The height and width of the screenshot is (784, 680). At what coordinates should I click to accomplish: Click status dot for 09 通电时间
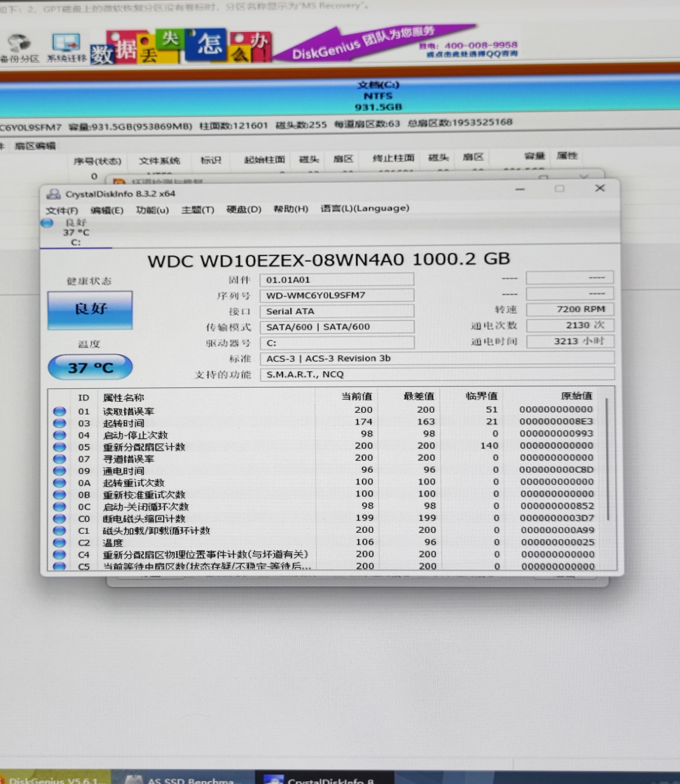pyautogui.click(x=60, y=471)
